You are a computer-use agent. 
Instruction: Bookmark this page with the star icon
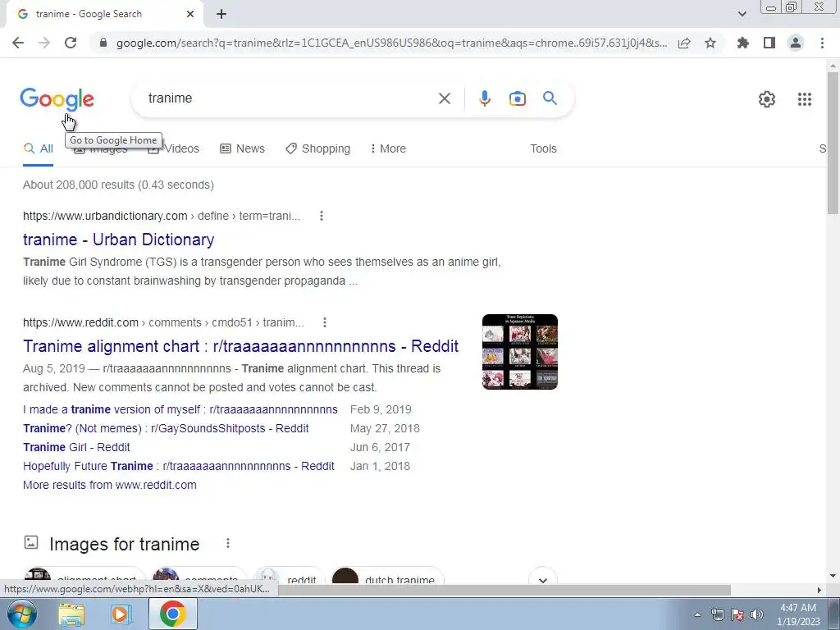tap(710, 43)
